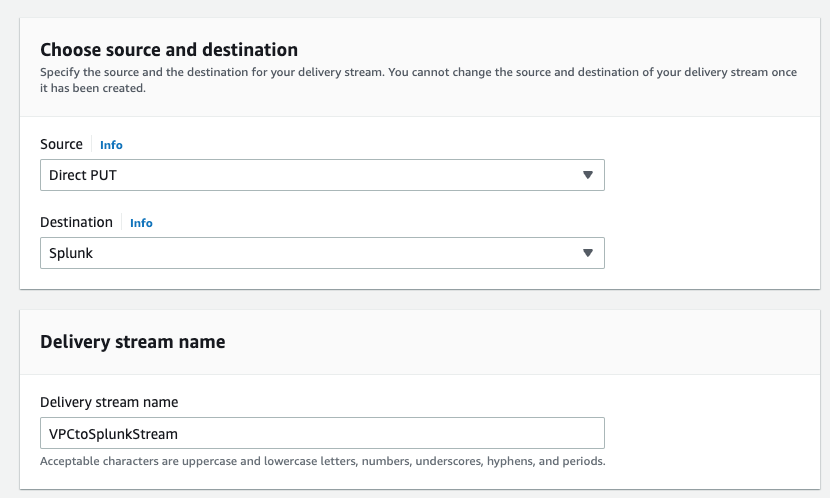The image size is (830, 498).
Task: Click the divider between Source label and Info
Action: [x=92, y=144]
